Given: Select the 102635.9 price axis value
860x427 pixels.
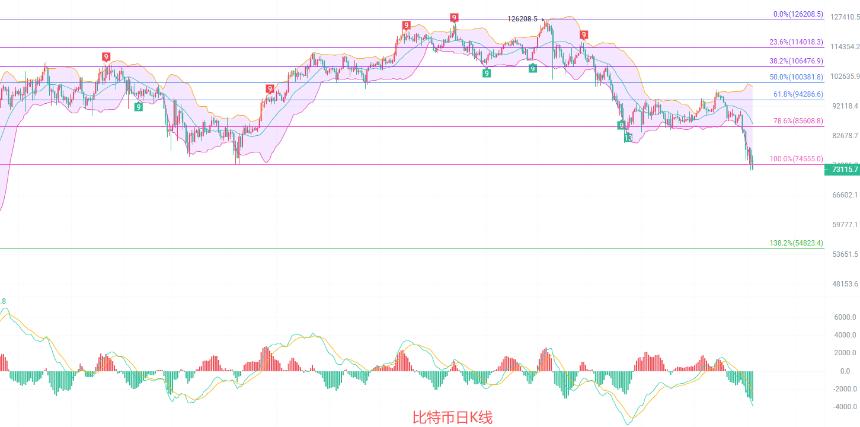Looking at the screenshot, I should 845,76.
